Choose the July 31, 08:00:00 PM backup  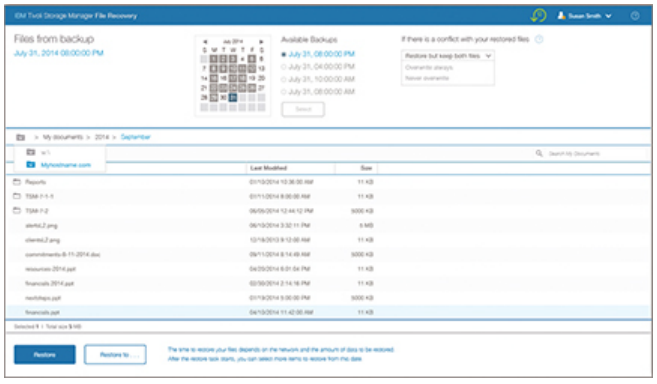click(318, 54)
